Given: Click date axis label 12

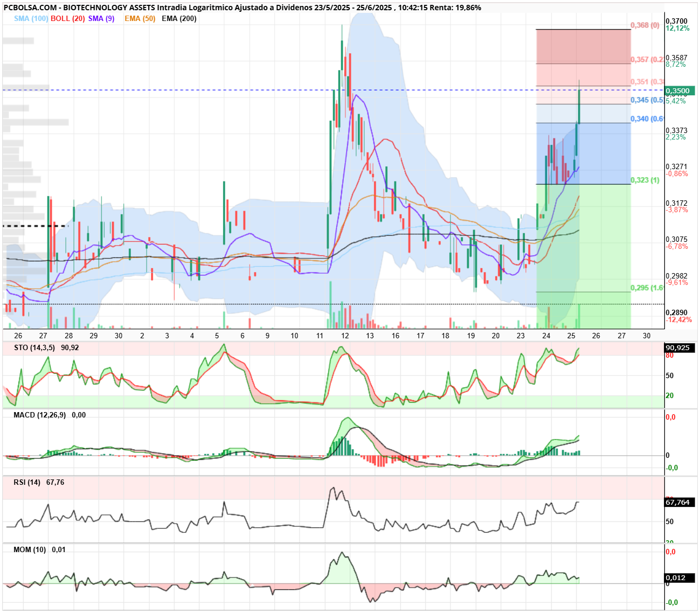Looking at the screenshot, I should [345, 336].
